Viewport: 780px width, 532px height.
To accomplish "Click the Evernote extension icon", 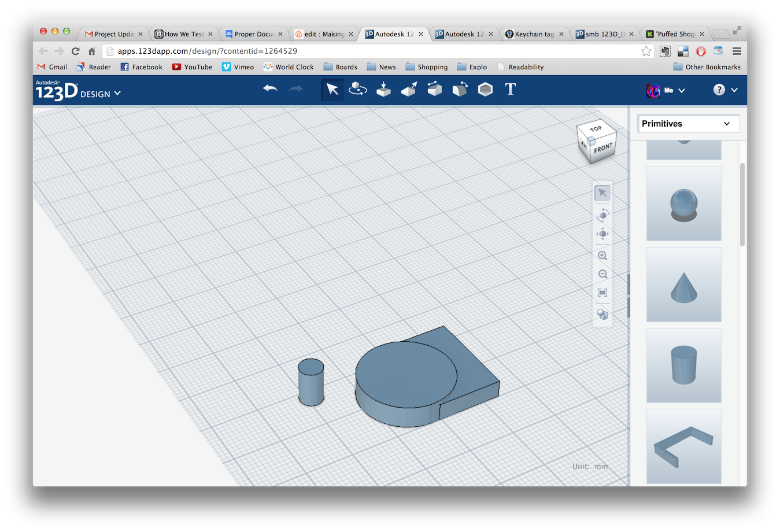I will [x=666, y=51].
